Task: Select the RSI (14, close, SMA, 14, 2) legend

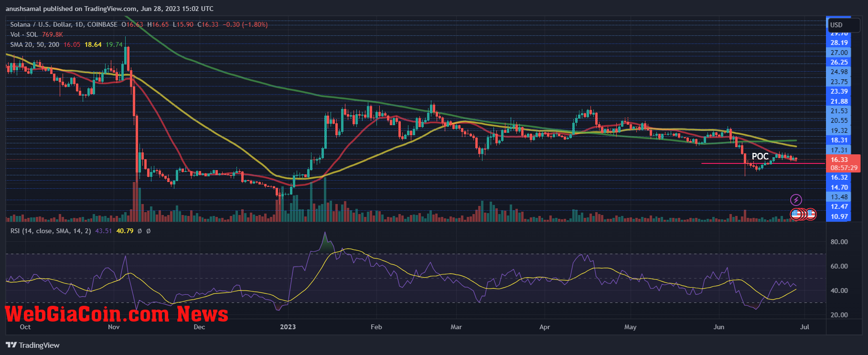Action: click(51, 231)
